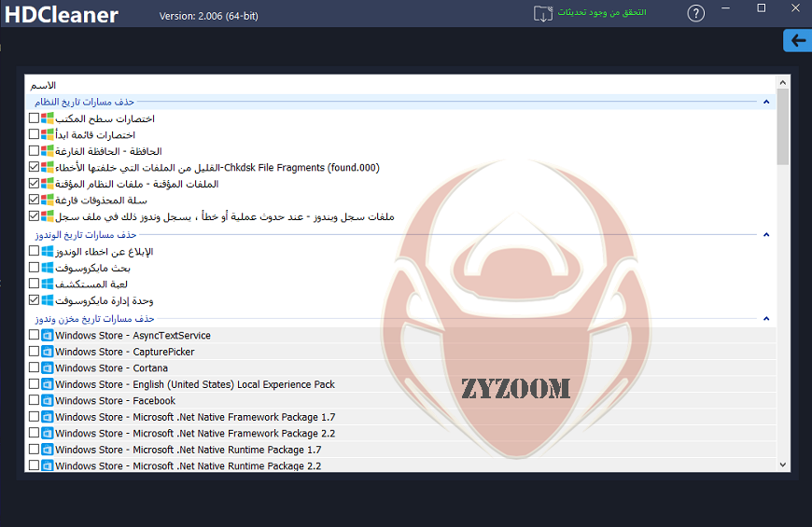Image resolution: width=812 pixels, height=527 pixels.
Task: Click Store icon beside Runtime Package 2.2
Action: click(x=47, y=465)
